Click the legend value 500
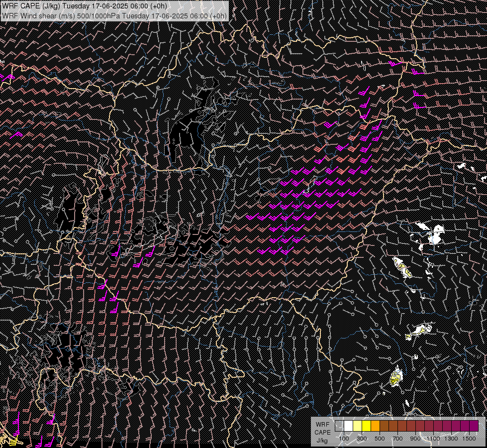The image size is (487, 448). click(x=380, y=439)
